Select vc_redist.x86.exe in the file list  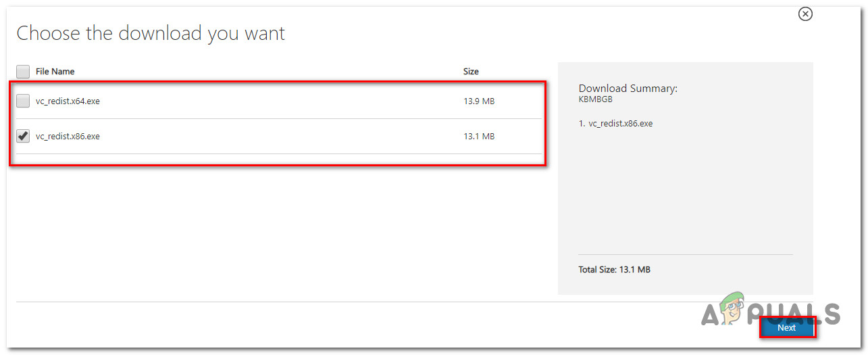pyautogui.click(x=68, y=137)
